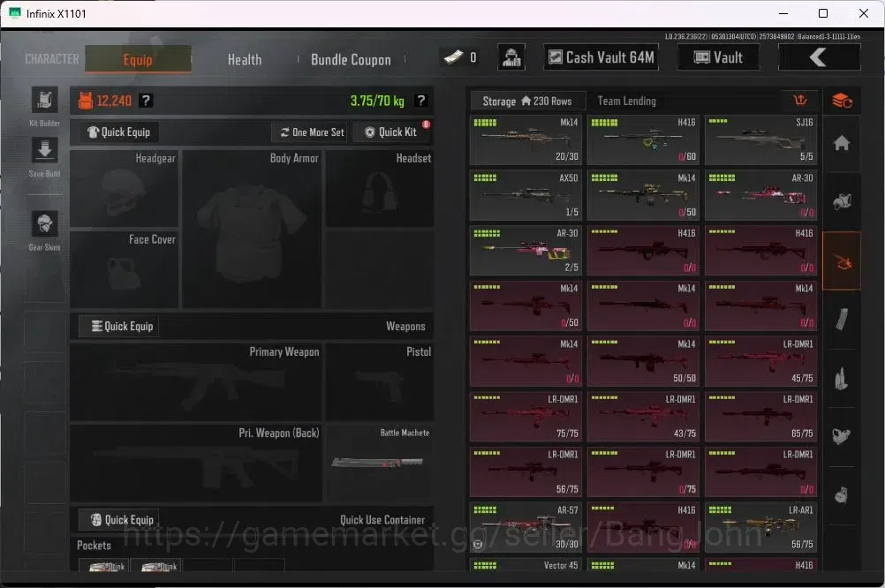Open the Bundle Coupon tab
The height and width of the screenshot is (588, 885).
pos(351,59)
